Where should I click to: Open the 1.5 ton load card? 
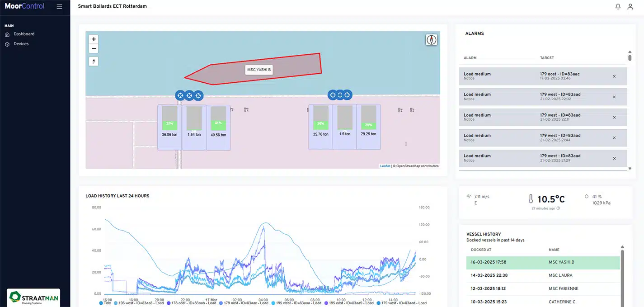tap(344, 127)
